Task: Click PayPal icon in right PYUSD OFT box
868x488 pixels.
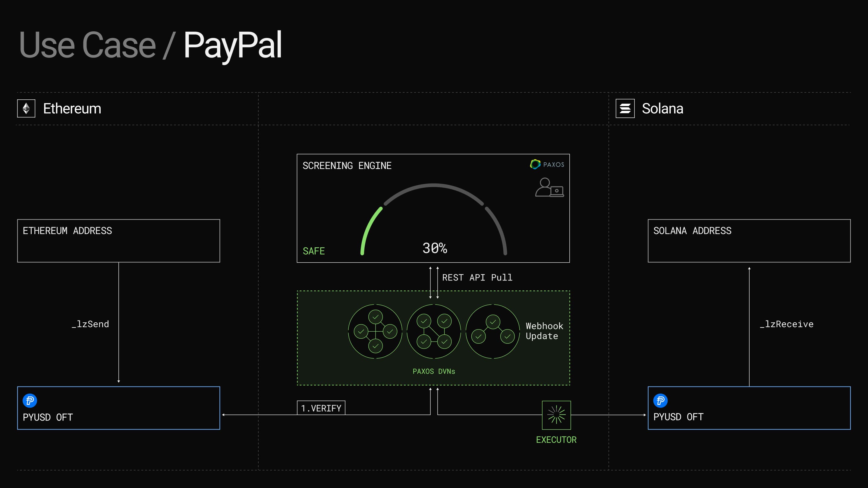Action: coord(660,400)
